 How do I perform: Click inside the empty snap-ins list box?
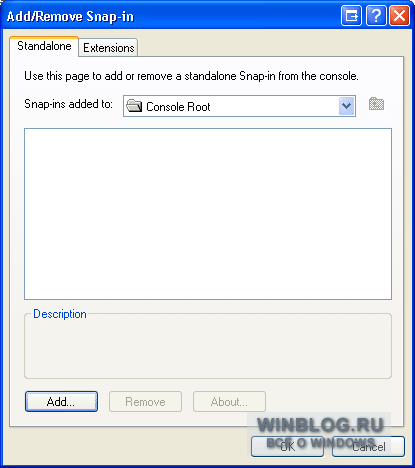coord(208,214)
